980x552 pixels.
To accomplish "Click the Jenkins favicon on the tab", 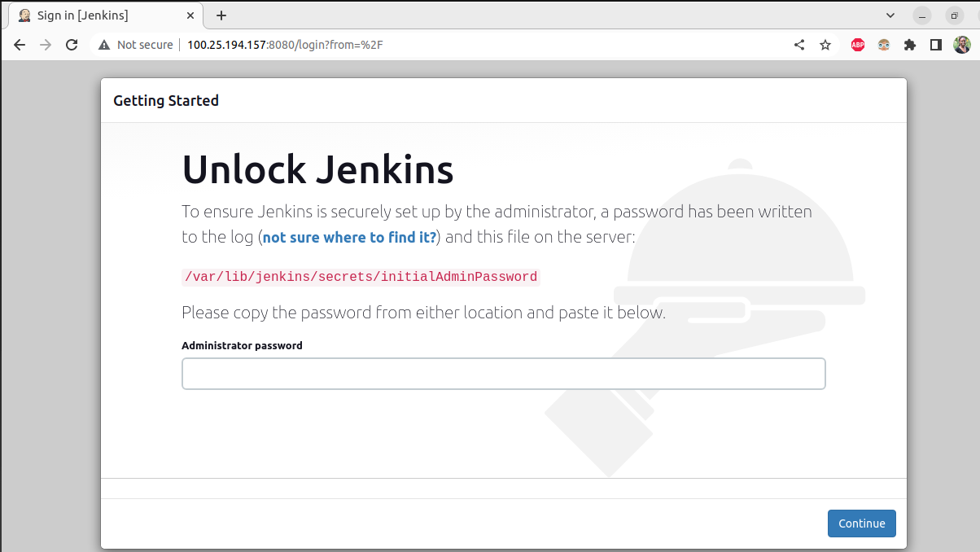I will point(24,15).
